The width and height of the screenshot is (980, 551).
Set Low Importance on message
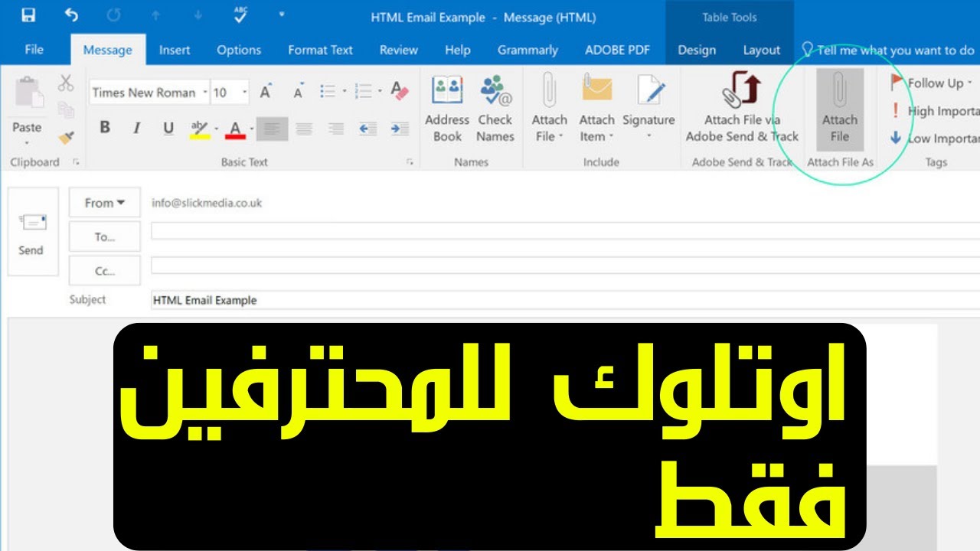point(934,139)
